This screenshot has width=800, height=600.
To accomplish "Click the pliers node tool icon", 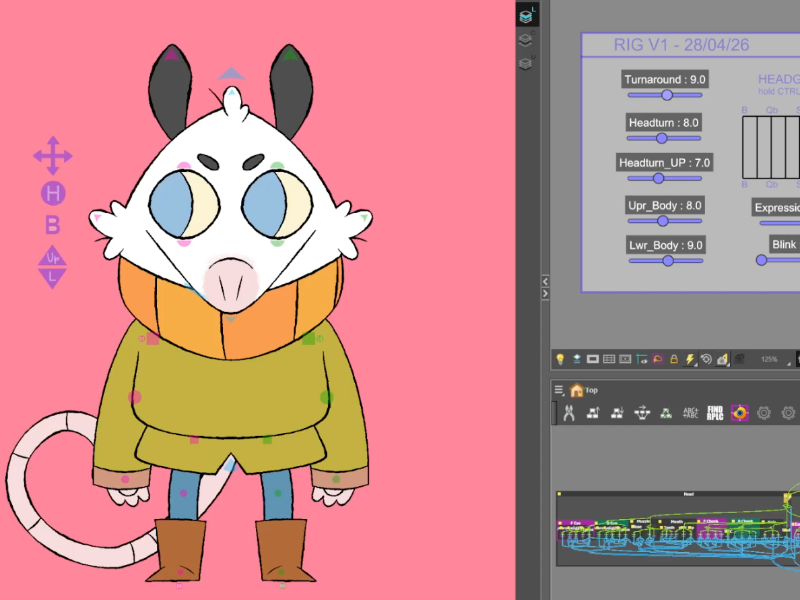I will (569, 413).
